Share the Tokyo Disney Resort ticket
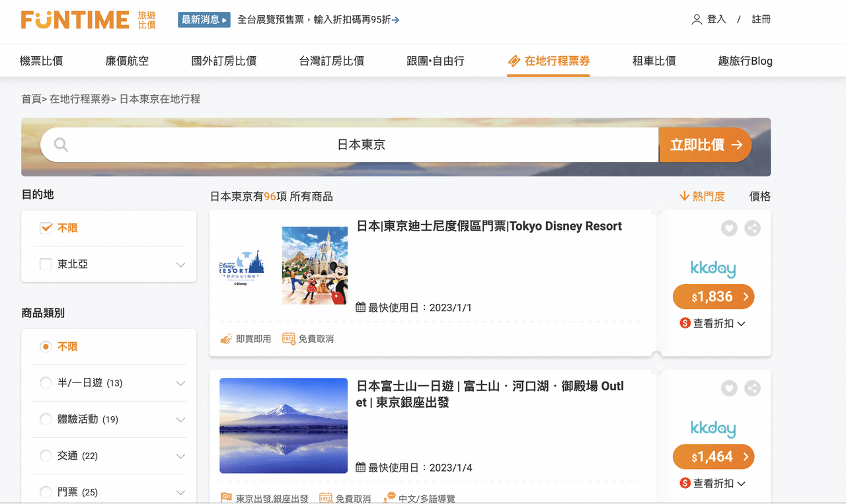Viewport: 846px width, 504px height. [752, 229]
